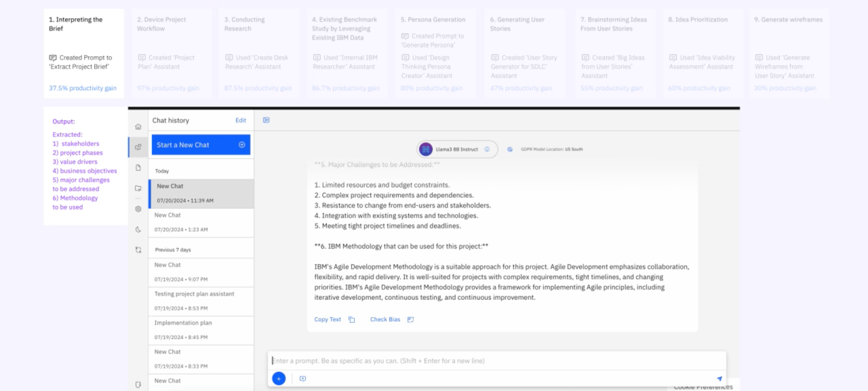The height and width of the screenshot is (391, 868).
Task: Open Llama3 8B Instruct model selector
Action: [x=457, y=149]
